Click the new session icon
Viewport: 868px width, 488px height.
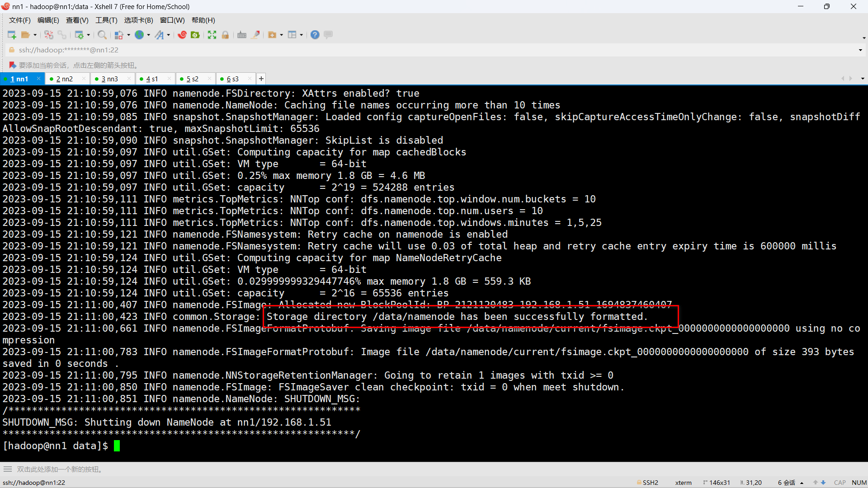pyautogui.click(x=12, y=35)
